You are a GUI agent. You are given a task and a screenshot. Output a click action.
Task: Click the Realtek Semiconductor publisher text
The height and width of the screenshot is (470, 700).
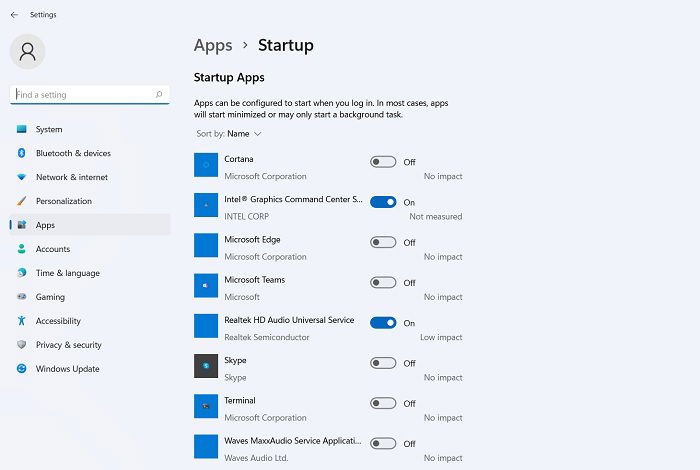[x=267, y=337]
